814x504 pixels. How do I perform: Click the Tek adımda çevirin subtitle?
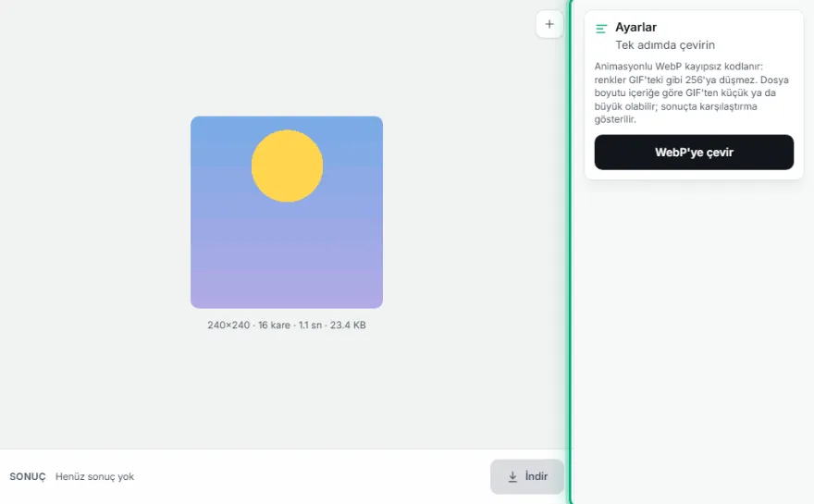tap(665, 45)
